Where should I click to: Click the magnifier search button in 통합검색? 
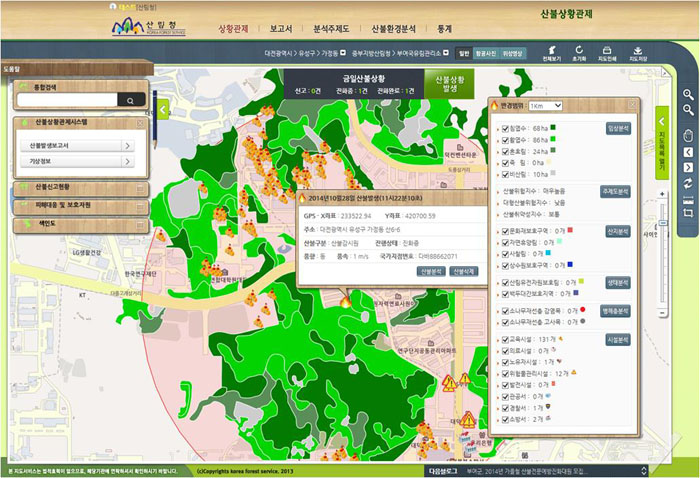(130, 100)
